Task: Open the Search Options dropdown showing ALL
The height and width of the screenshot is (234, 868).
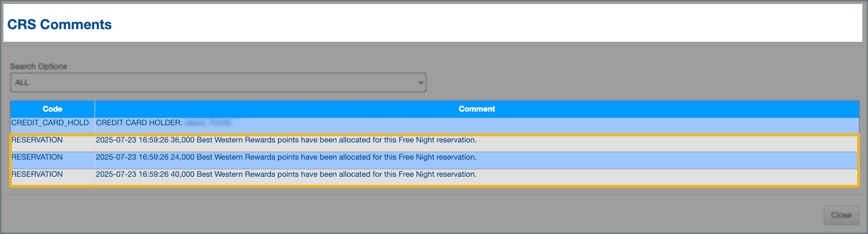Action: (218, 82)
